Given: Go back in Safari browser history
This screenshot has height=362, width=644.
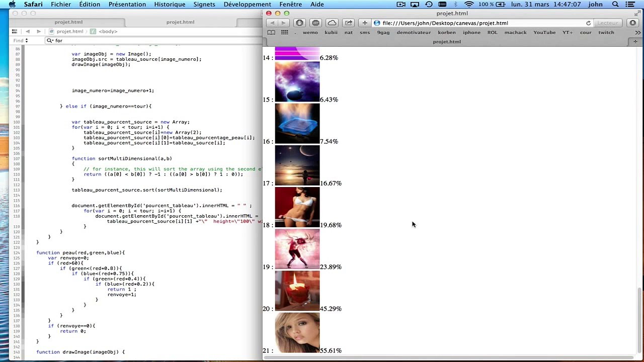Looking at the screenshot, I should [272, 23].
